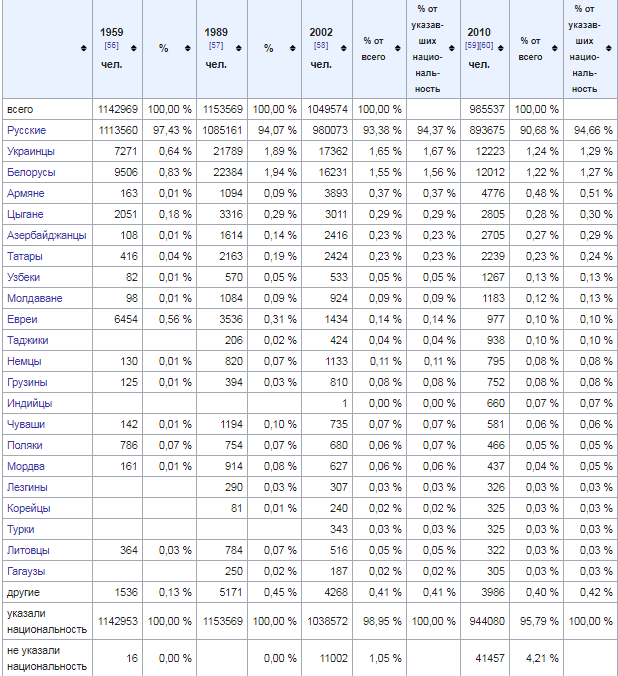Select the Jews 1959 value 6454
This screenshot has height=676, width=618.
[x=126, y=319]
